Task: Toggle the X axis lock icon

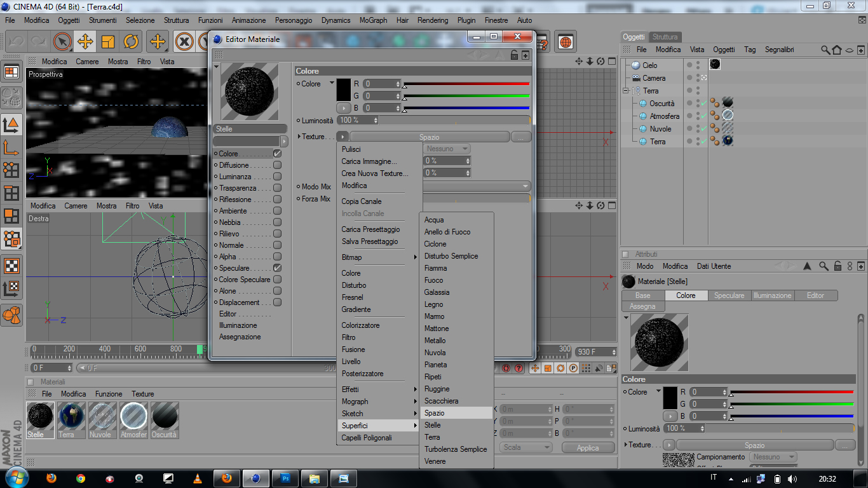Action: click(184, 42)
